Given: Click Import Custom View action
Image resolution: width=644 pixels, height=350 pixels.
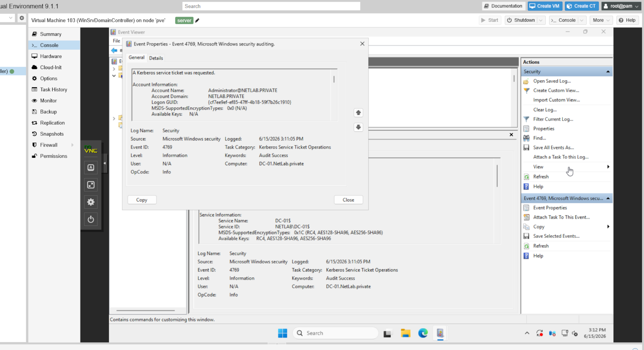Looking at the screenshot, I should click(x=556, y=100).
